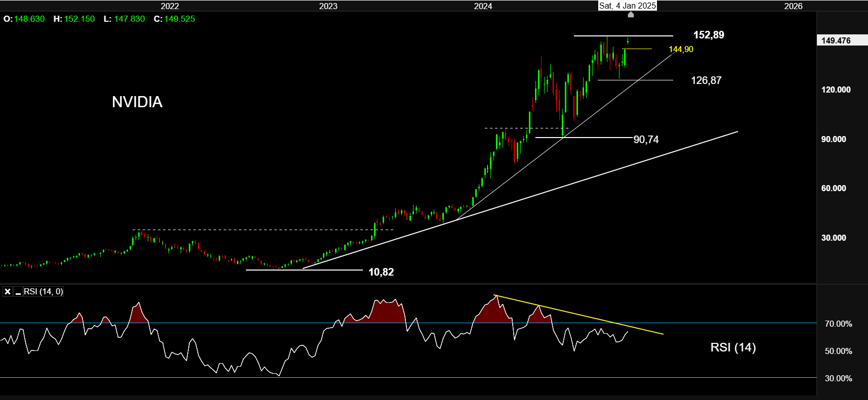Image resolution: width=868 pixels, height=400 pixels.
Task: Click the 90.000 price axis label
Action: [834, 139]
